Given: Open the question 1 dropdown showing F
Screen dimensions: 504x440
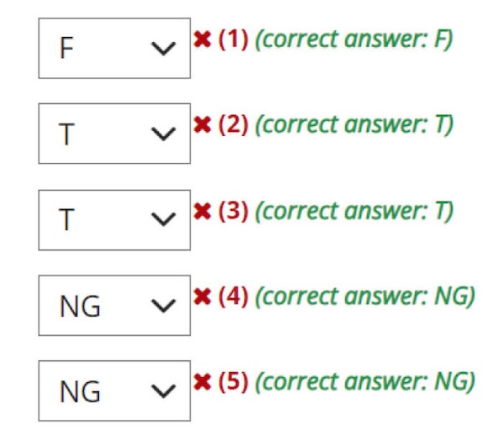Looking at the screenshot, I should pyautogui.click(x=114, y=49).
